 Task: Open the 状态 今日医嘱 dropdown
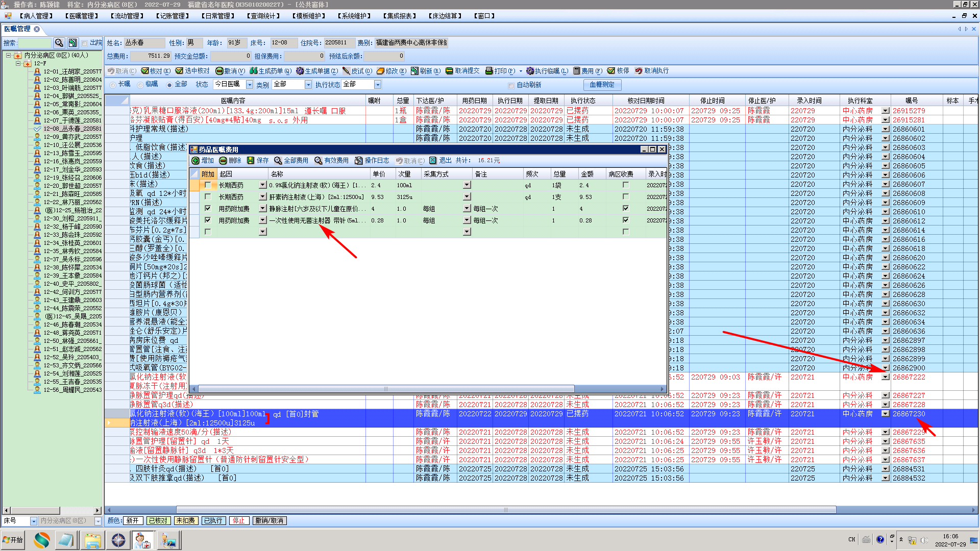(250, 85)
